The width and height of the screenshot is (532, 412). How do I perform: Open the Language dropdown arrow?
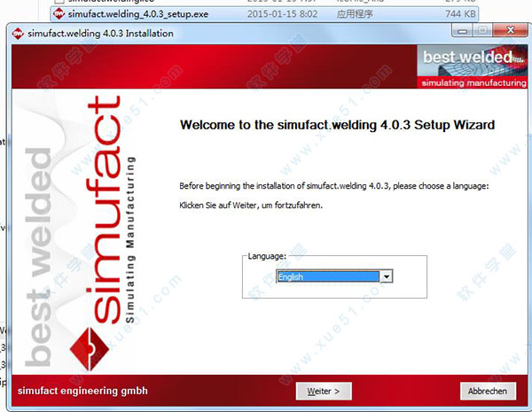(x=386, y=276)
